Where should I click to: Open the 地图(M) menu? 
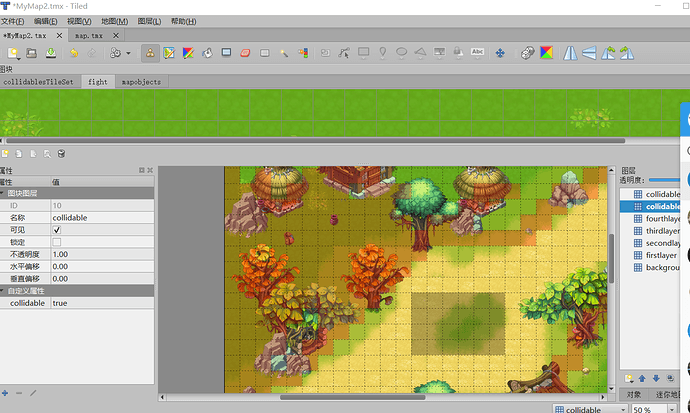click(x=114, y=21)
